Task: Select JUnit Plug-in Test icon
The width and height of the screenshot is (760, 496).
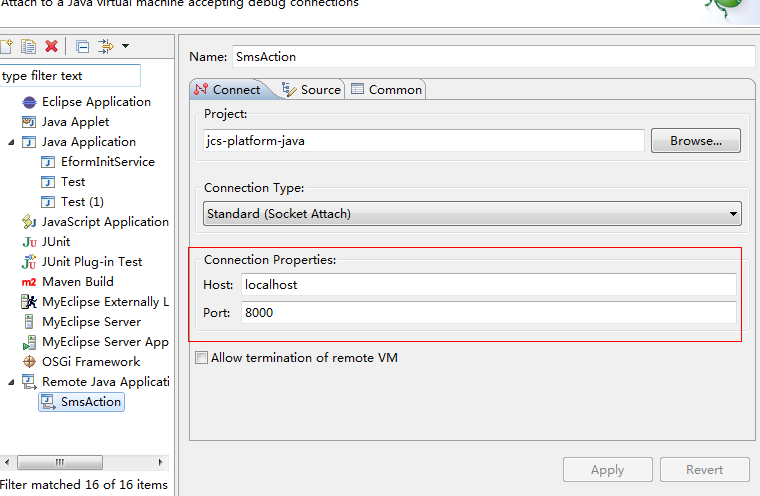Action: tap(29, 262)
